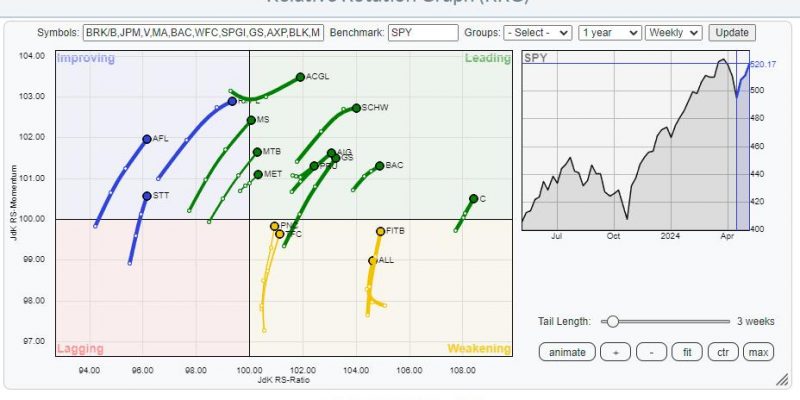Click the Leading quadrant label
The height and width of the screenshot is (400, 800).
click(487, 58)
